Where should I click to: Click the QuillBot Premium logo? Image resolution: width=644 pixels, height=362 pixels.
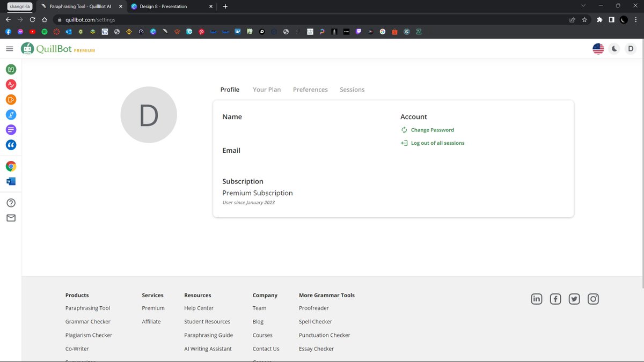(x=58, y=49)
